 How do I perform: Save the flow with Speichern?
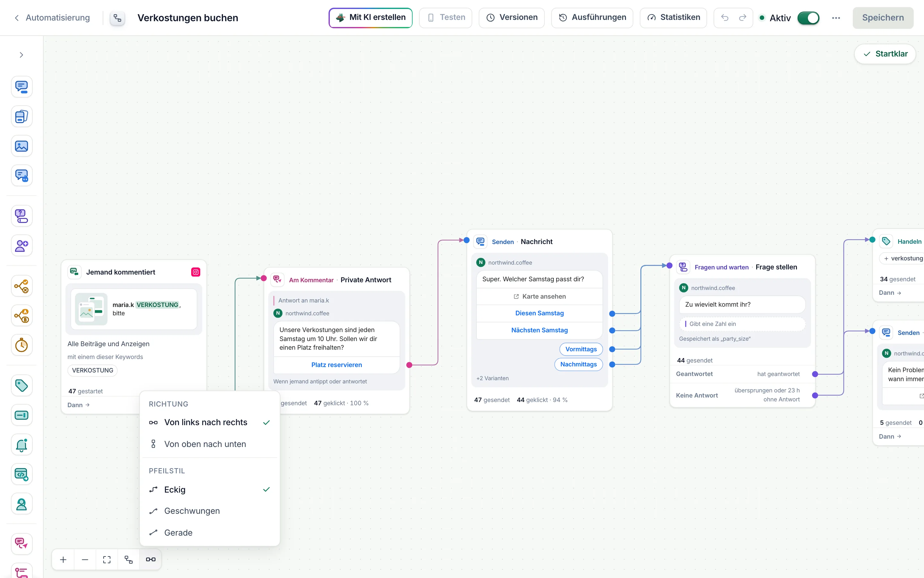[883, 18]
